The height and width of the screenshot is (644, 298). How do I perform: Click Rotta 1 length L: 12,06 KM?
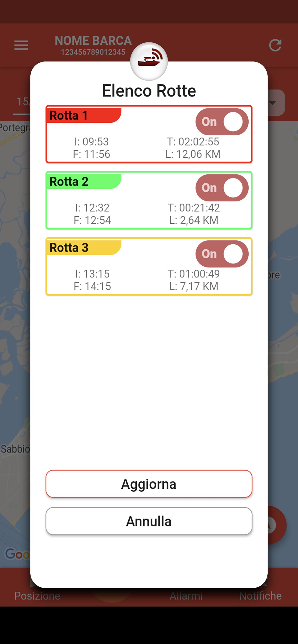tap(193, 154)
